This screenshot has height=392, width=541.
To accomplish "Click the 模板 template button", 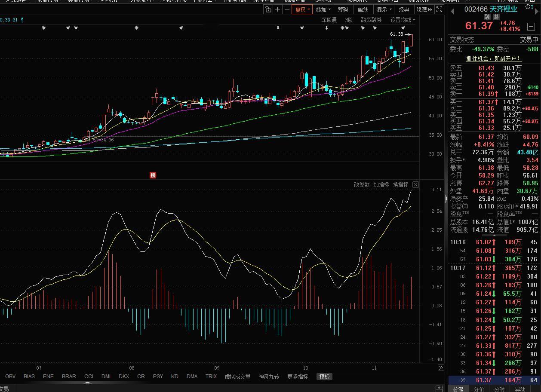I will (x=324, y=377).
